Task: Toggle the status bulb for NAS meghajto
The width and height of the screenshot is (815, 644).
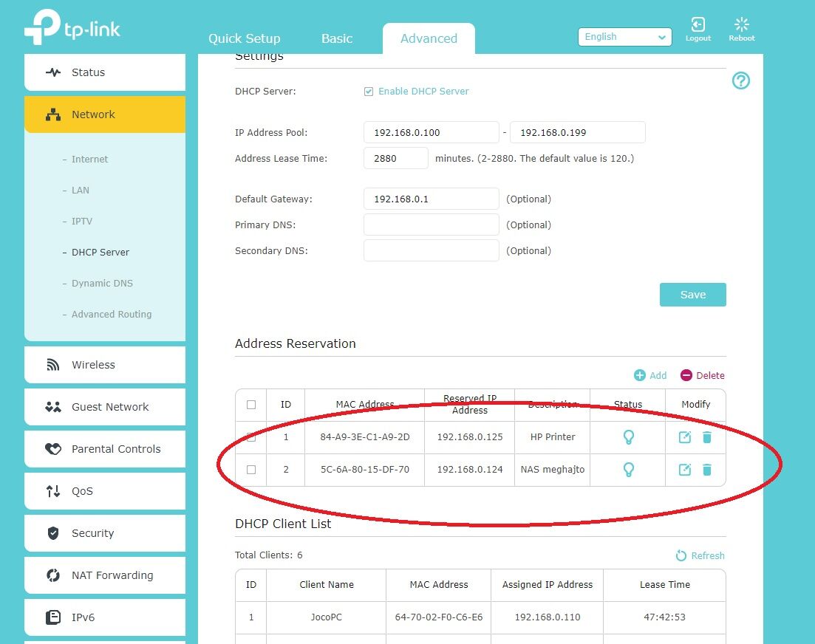Action: 628,470
